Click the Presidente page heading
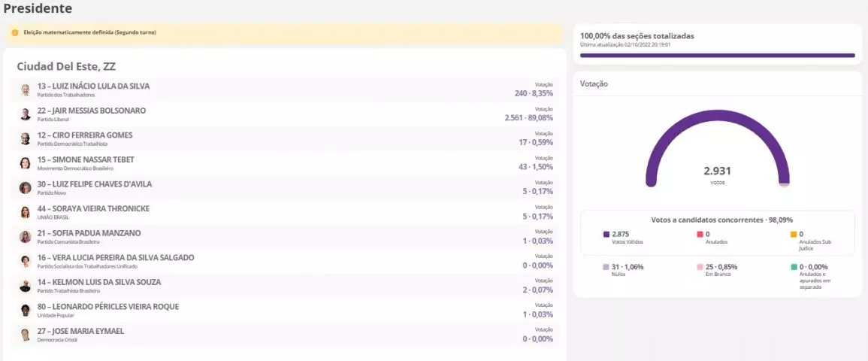Viewport: 868px width, 361px height. [38, 9]
